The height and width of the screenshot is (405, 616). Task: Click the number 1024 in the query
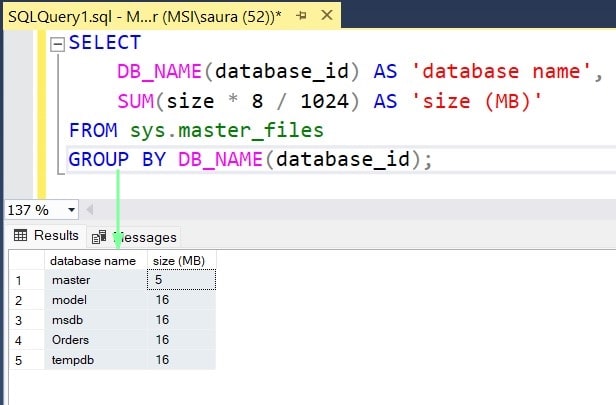tap(324, 101)
